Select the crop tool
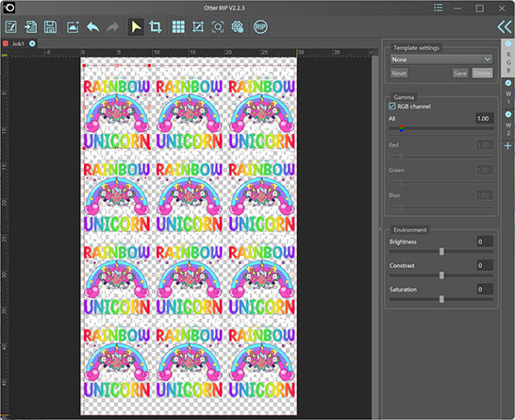515x420 pixels. click(x=156, y=27)
